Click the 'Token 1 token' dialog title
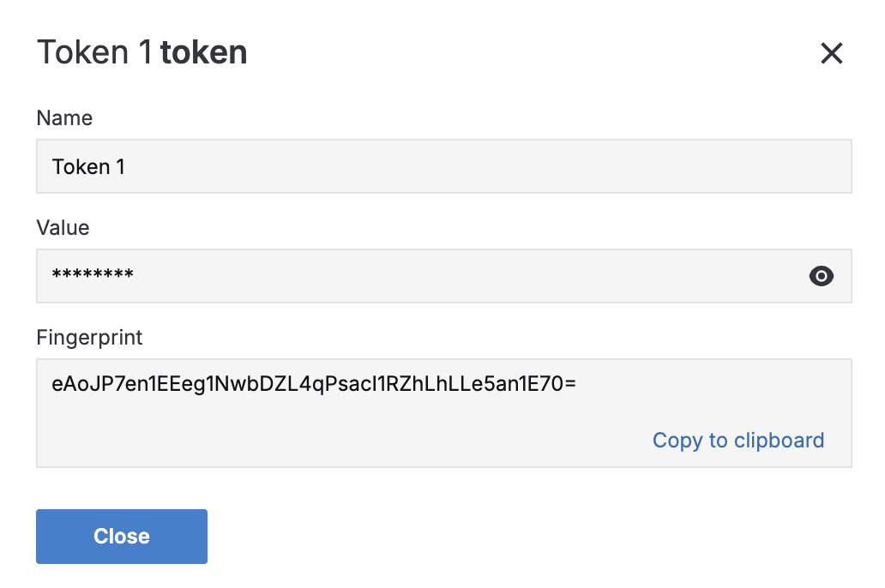Image resolution: width=885 pixels, height=588 pixels. pos(141,53)
